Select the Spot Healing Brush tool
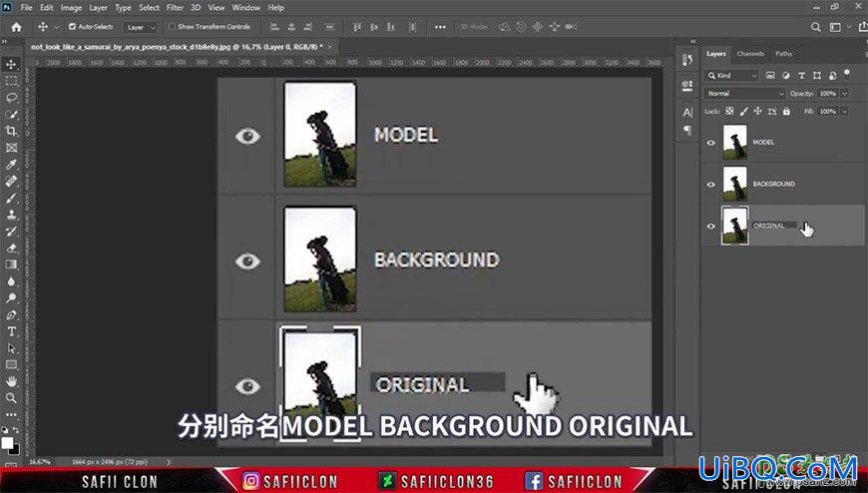868x493 pixels. tap(11, 182)
